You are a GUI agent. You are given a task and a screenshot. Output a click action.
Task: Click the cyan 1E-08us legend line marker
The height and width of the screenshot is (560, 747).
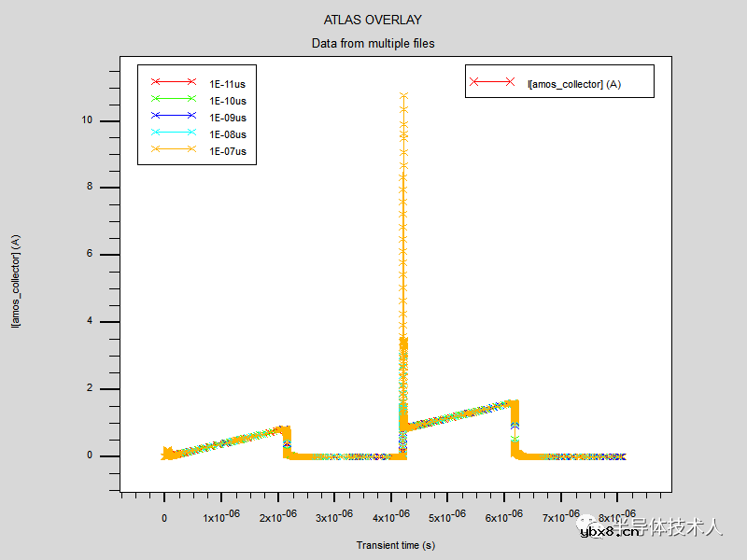(x=174, y=133)
